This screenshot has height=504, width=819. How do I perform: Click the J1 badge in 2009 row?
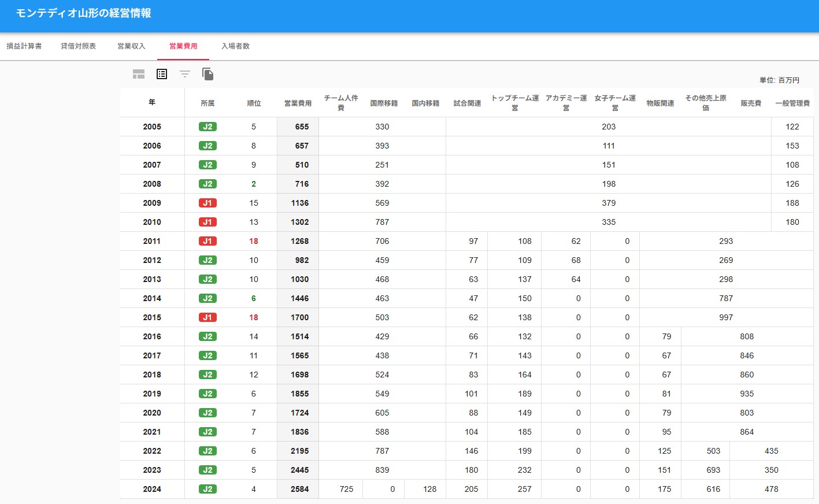click(207, 203)
